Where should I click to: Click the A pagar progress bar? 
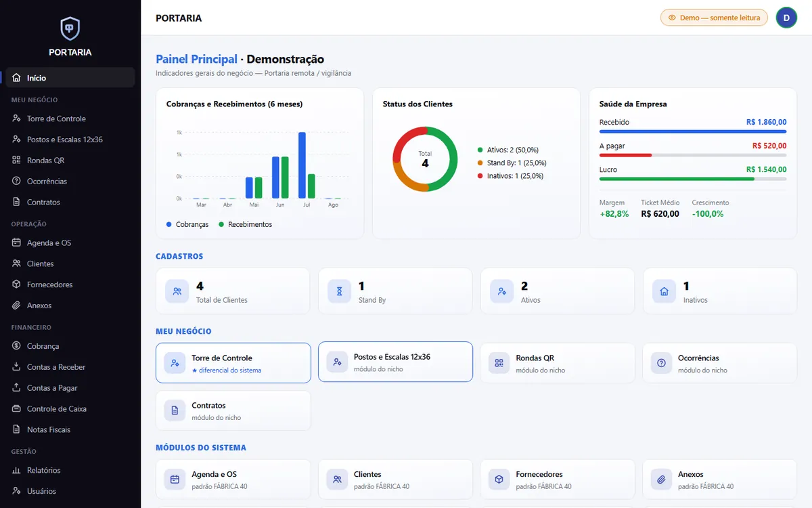tap(693, 155)
